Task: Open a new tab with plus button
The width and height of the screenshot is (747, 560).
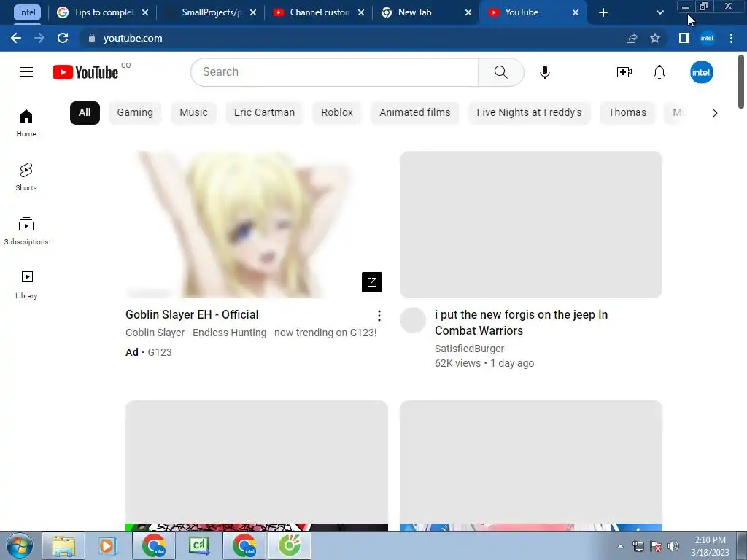Action: [603, 12]
